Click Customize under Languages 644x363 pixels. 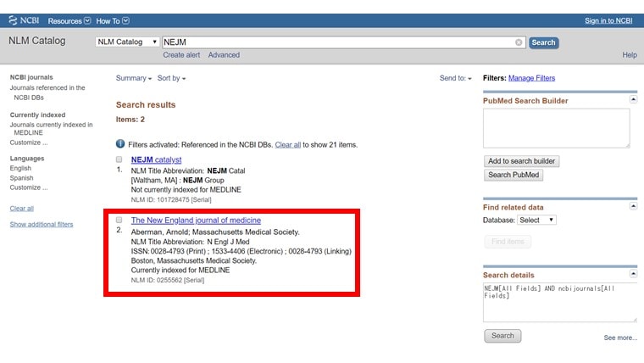point(29,187)
